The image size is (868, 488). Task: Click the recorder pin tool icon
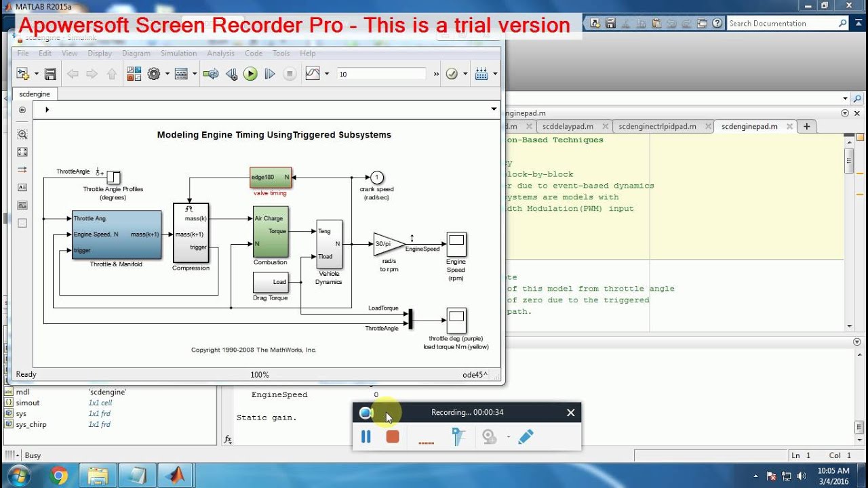pos(459,437)
